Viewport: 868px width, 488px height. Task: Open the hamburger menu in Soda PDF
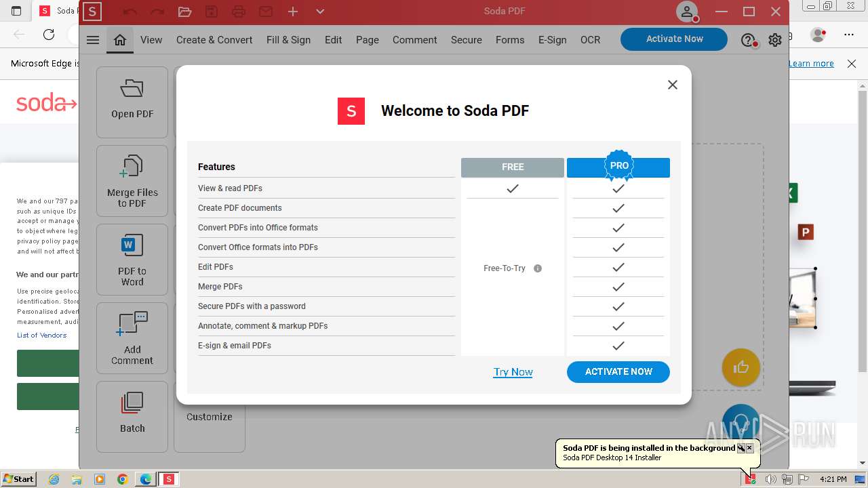[x=93, y=40]
